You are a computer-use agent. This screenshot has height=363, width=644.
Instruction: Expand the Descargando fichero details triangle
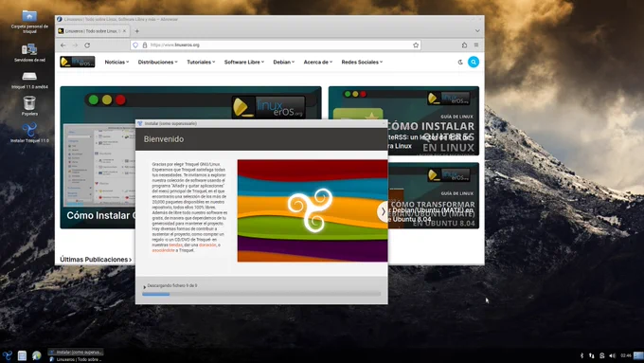pos(145,286)
